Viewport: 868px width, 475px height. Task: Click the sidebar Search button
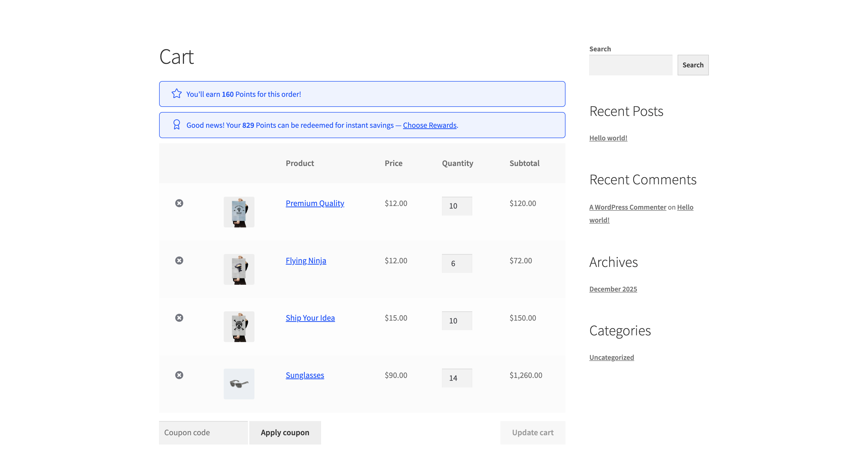click(x=693, y=65)
